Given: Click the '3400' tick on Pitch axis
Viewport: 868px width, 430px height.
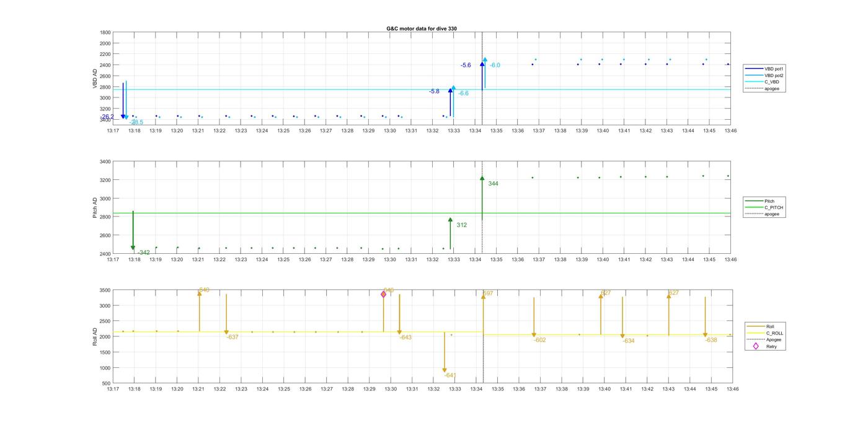Looking at the screenshot, I should (105, 162).
